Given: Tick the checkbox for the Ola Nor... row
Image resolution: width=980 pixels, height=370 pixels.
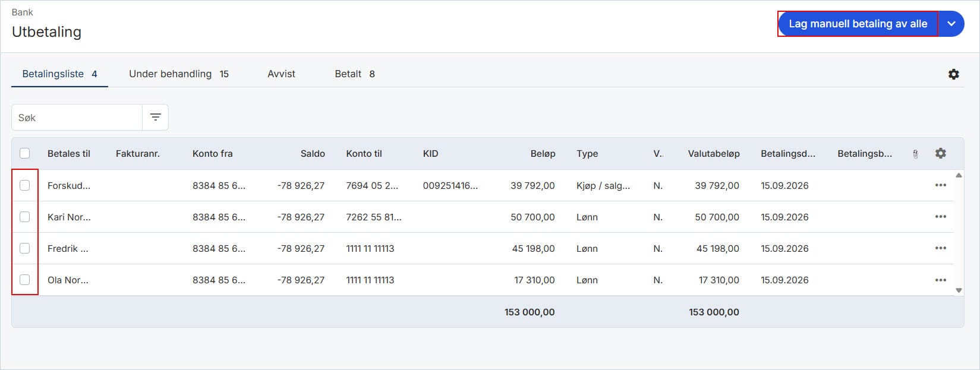Looking at the screenshot, I should [24, 280].
